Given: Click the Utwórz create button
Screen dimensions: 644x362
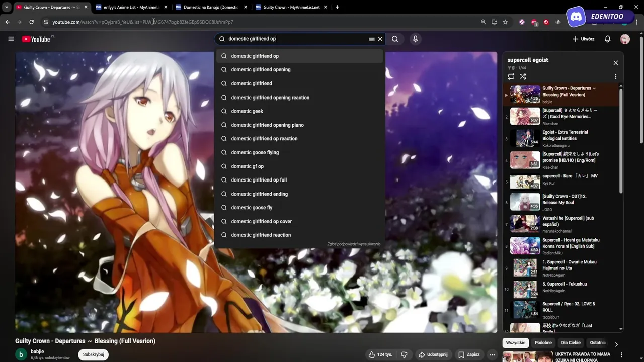Looking at the screenshot, I should coord(584,39).
